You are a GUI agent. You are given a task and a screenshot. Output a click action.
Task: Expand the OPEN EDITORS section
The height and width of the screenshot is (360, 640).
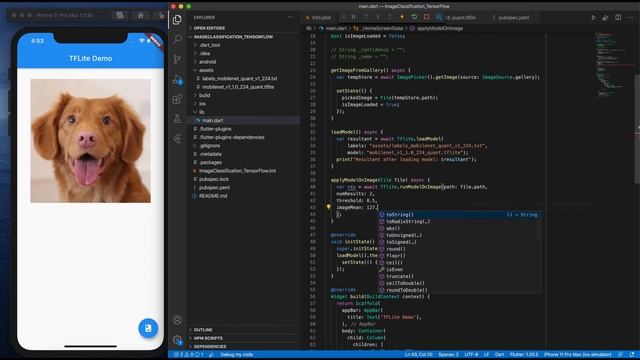(x=209, y=28)
